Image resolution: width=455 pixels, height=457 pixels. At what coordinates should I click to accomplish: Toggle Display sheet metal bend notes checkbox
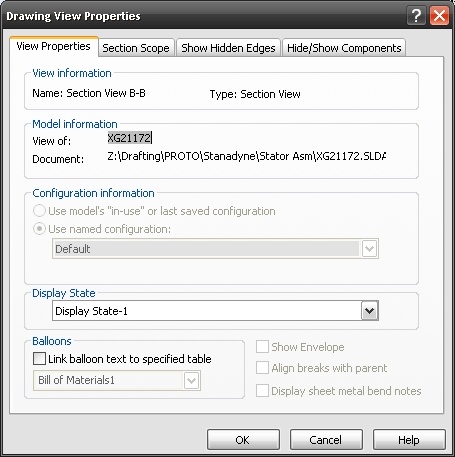coord(262,391)
